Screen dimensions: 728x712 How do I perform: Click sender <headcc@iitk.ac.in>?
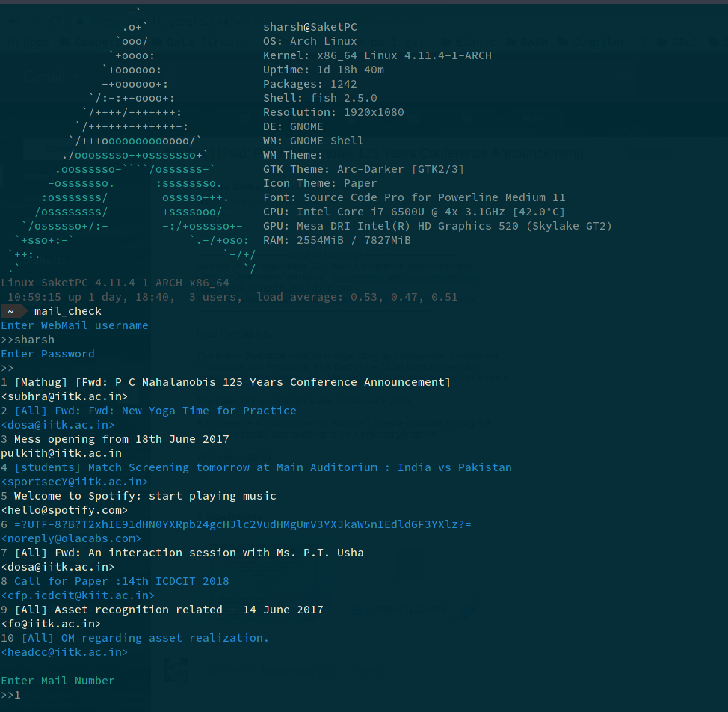tap(64, 653)
